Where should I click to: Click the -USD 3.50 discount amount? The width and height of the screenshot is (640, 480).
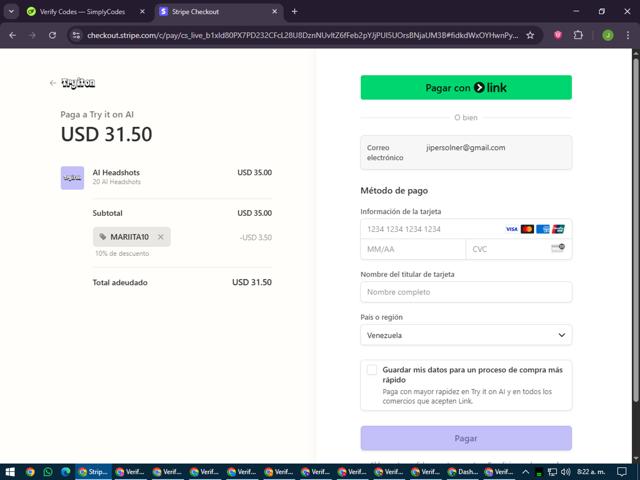[x=256, y=237]
